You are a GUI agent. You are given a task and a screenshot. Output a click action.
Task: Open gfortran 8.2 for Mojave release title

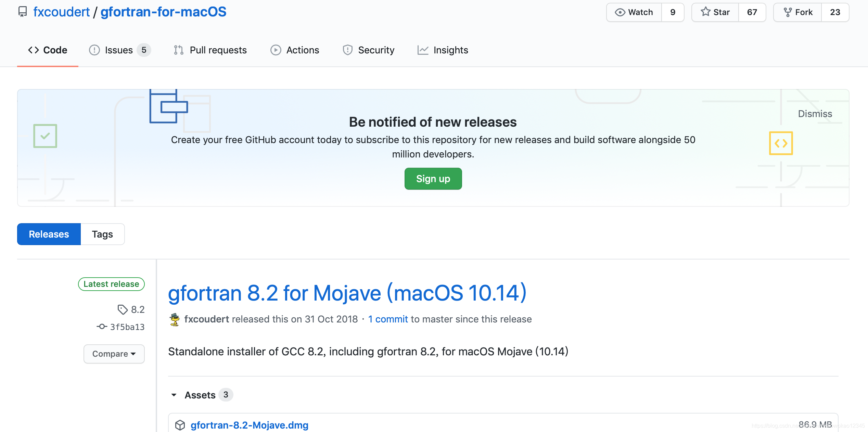coord(347,293)
